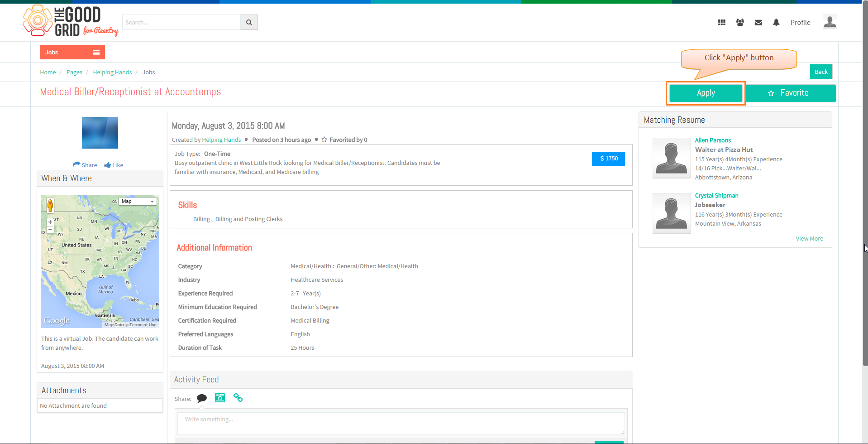The width and height of the screenshot is (868, 444).
Task: Click in the Search input field
Action: click(181, 22)
